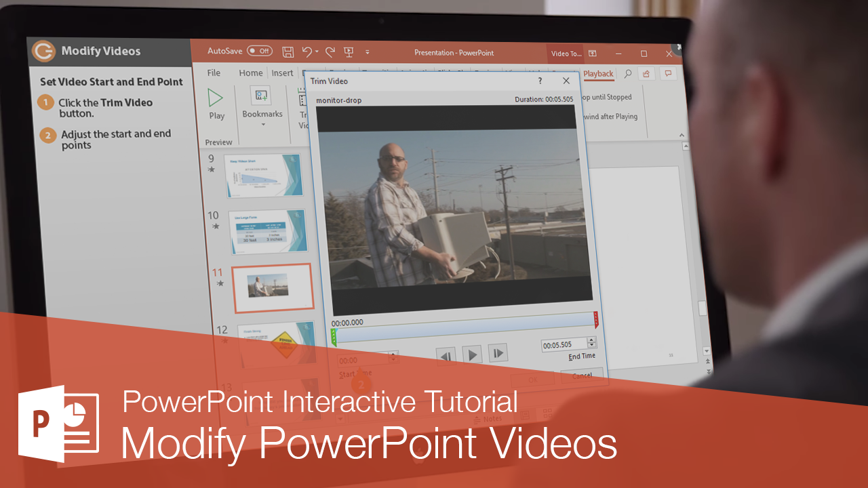Click the slide pane scroll down arrow
The width and height of the screenshot is (868, 488).
click(x=707, y=351)
